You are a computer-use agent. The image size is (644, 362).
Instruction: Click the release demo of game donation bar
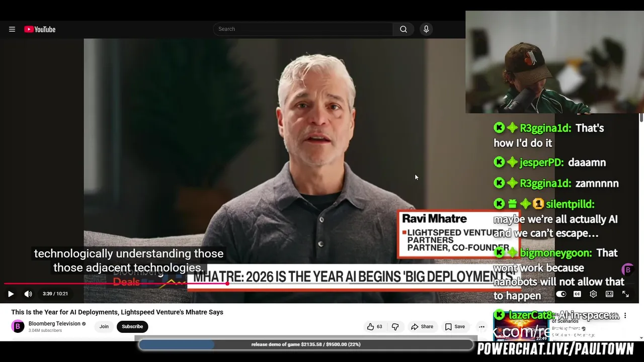pyautogui.click(x=306, y=344)
